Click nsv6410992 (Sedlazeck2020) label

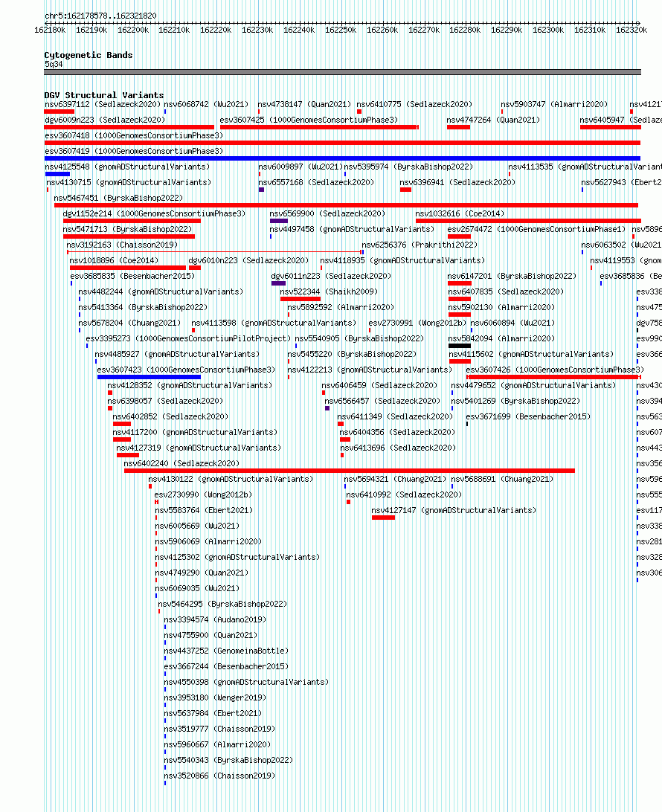(404, 495)
